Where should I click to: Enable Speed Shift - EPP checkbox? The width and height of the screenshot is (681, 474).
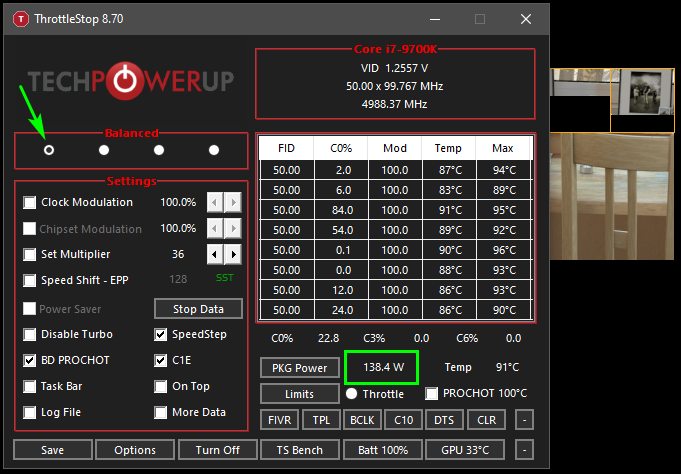point(30,280)
